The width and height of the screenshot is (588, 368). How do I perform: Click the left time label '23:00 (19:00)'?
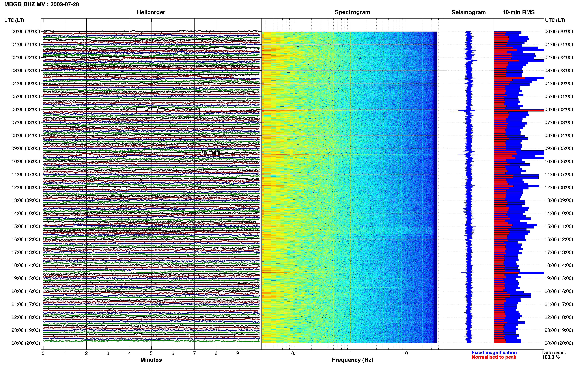click(26, 330)
